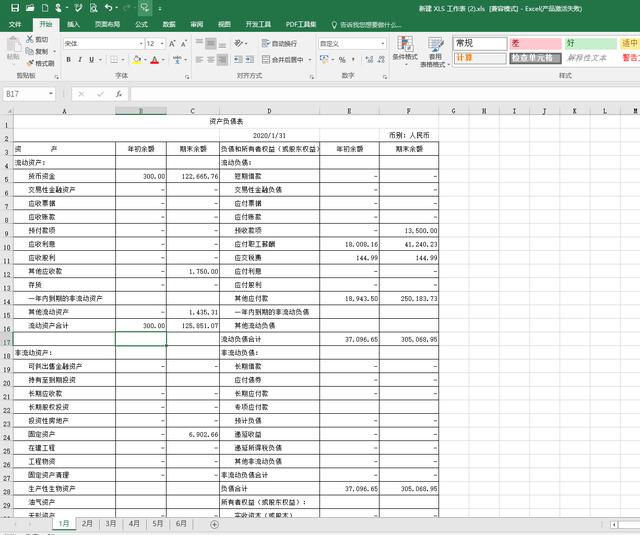Toggle underline formatting

click(91, 60)
